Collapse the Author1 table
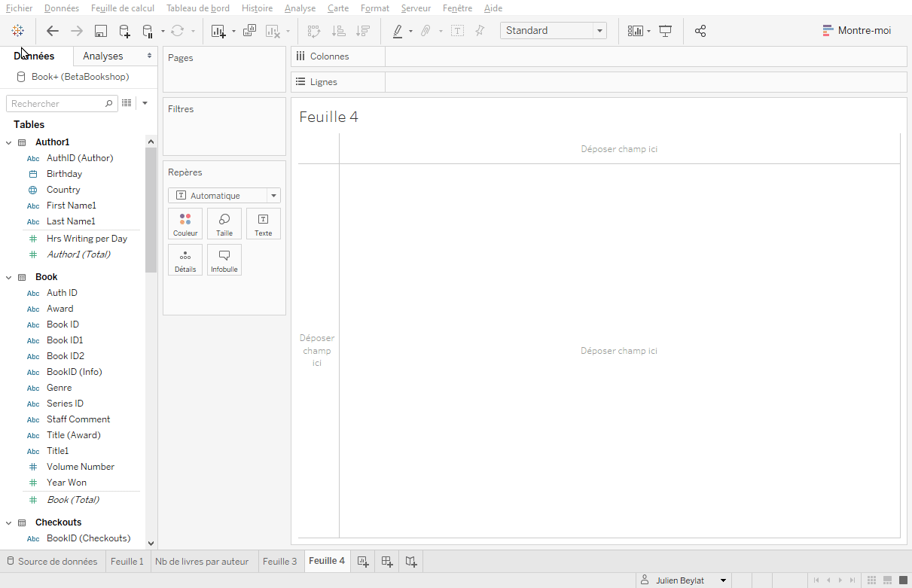 [x=9, y=142]
